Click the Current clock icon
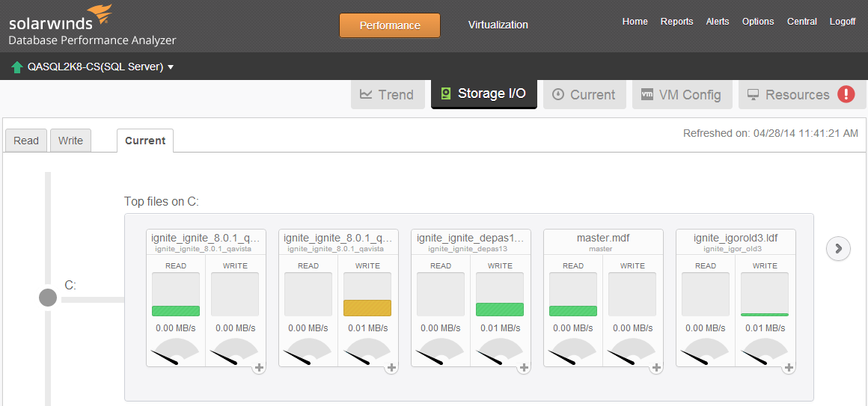This screenshot has width=868, height=406. (x=558, y=95)
